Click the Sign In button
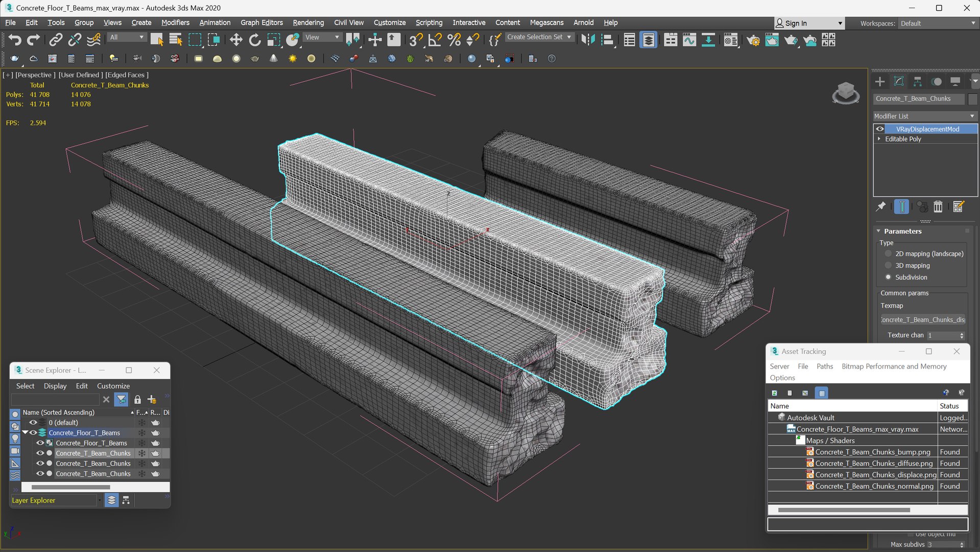The width and height of the screenshot is (980, 552). click(x=809, y=24)
